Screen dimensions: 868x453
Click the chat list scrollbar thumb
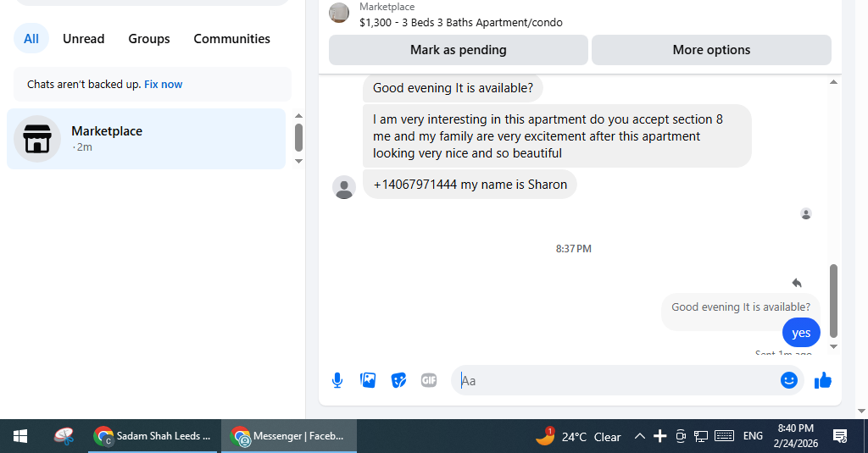(x=298, y=137)
